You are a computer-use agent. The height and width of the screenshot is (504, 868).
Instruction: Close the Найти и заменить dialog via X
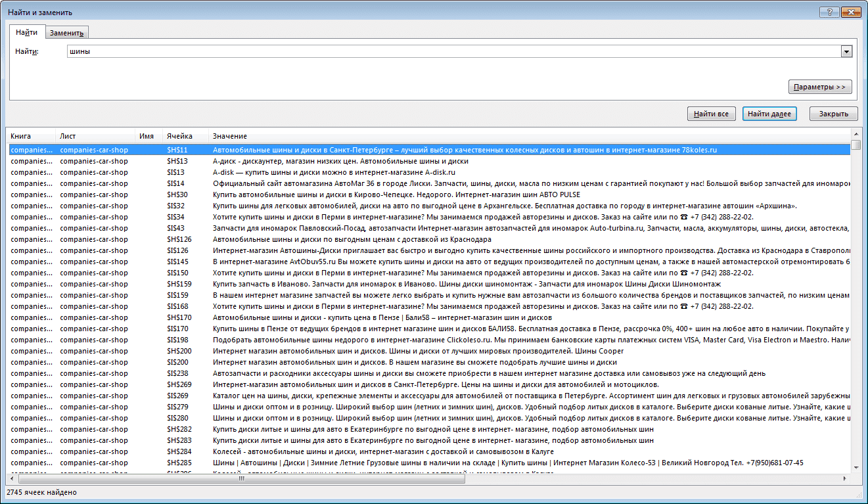pyautogui.click(x=851, y=12)
